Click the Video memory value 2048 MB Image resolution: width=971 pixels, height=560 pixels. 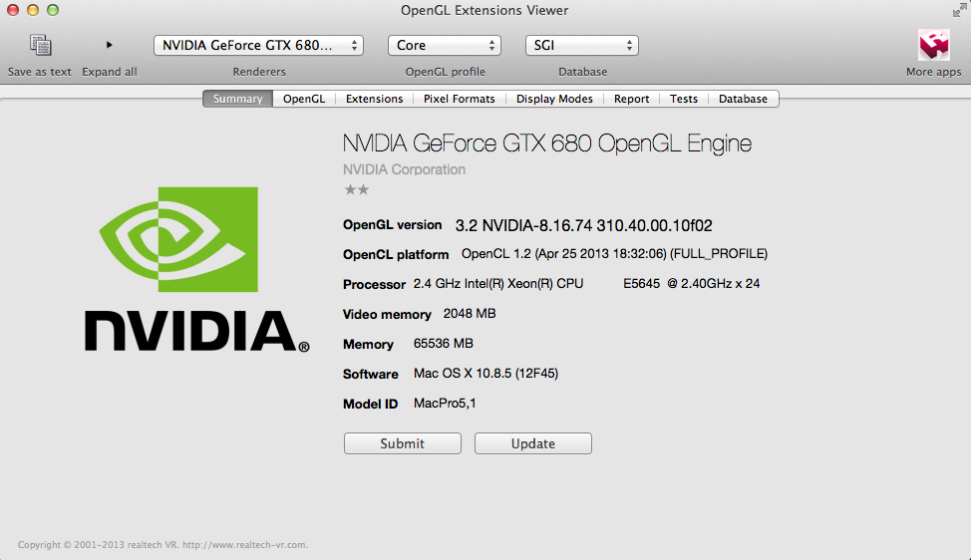point(470,314)
